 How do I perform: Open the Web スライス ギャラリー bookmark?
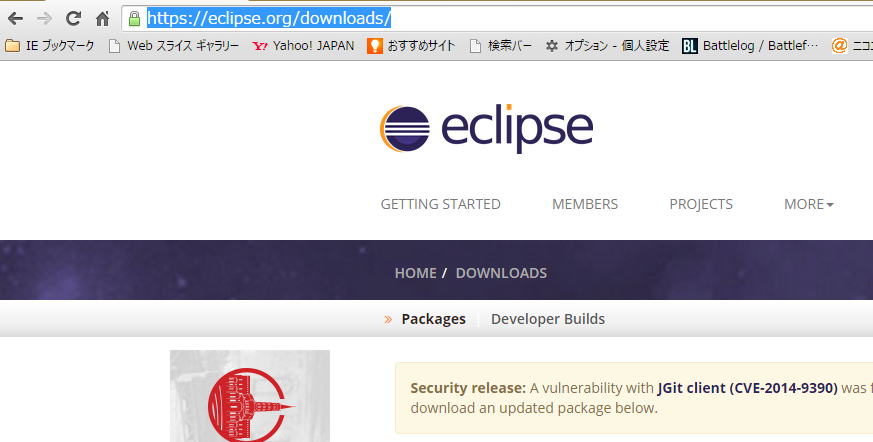point(174,46)
